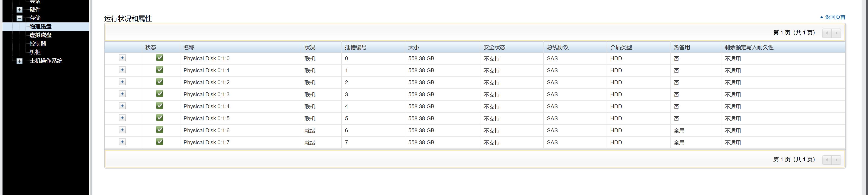Viewport: 868px width, 195px height.
Task: Go to next page in top pager
Action: 836,33
